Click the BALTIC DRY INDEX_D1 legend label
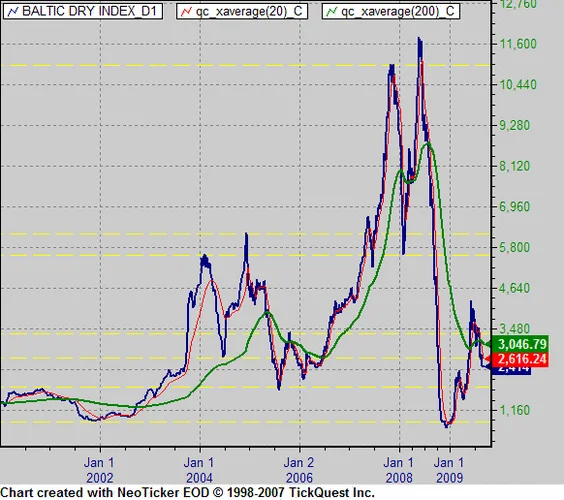This screenshot has height=500, width=564. coord(90,11)
